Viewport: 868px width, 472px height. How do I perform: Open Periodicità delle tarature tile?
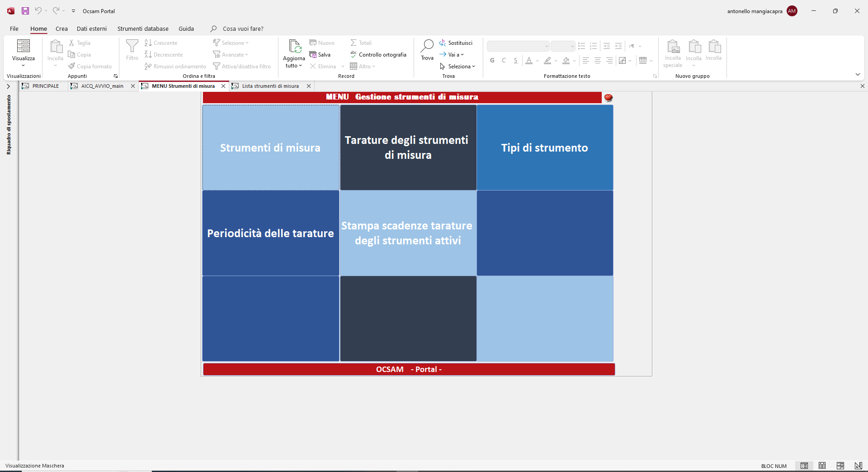pyautogui.click(x=271, y=233)
